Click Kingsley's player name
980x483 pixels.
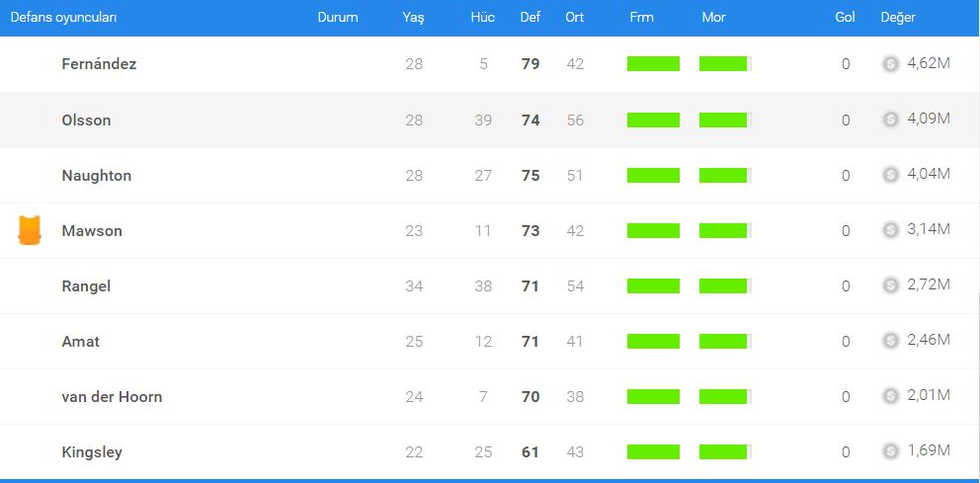(x=92, y=451)
